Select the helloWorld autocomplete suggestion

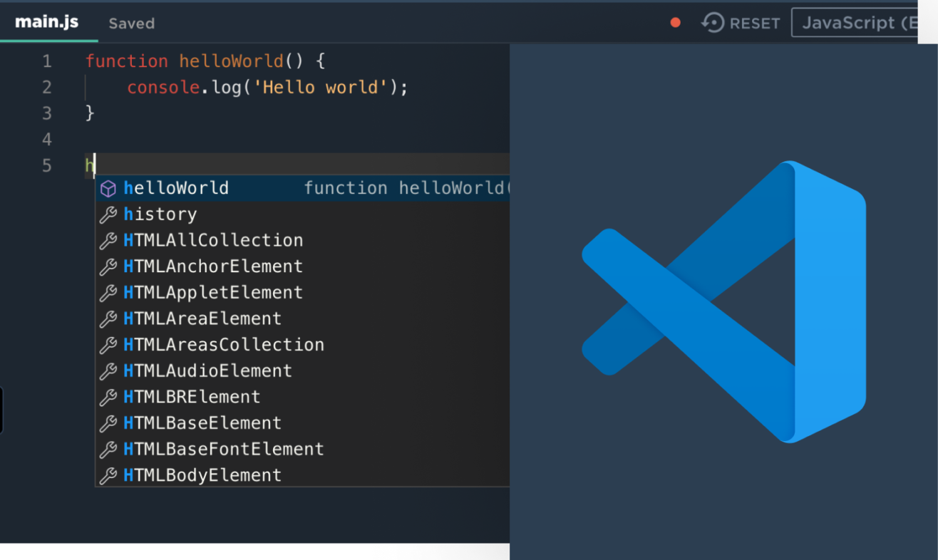pyautogui.click(x=176, y=189)
